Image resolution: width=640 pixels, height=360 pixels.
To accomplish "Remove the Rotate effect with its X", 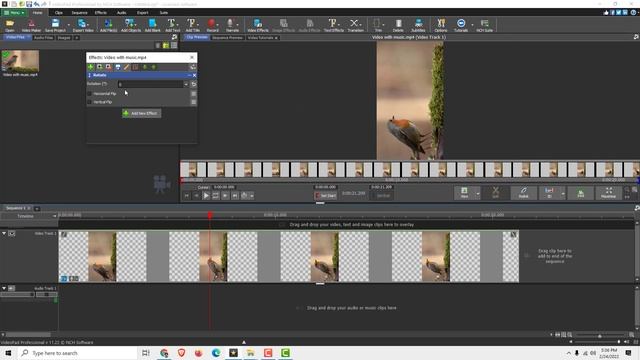I will 194,75.
